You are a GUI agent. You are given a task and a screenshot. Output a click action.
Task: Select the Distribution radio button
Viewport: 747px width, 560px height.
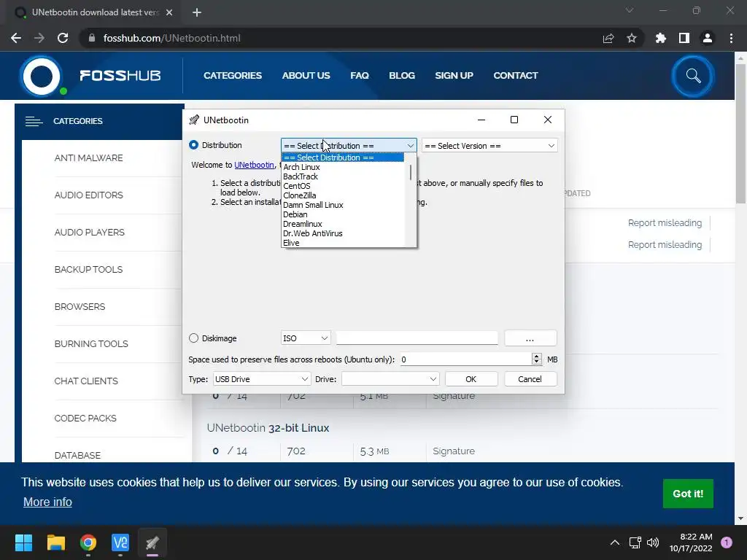pyautogui.click(x=193, y=145)
